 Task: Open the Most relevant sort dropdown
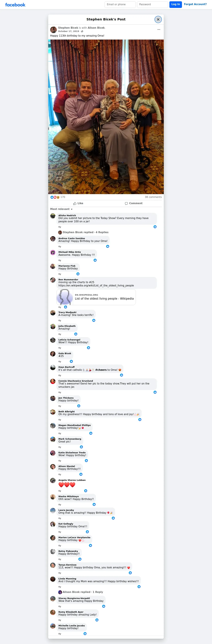click(x=61, y=209)
